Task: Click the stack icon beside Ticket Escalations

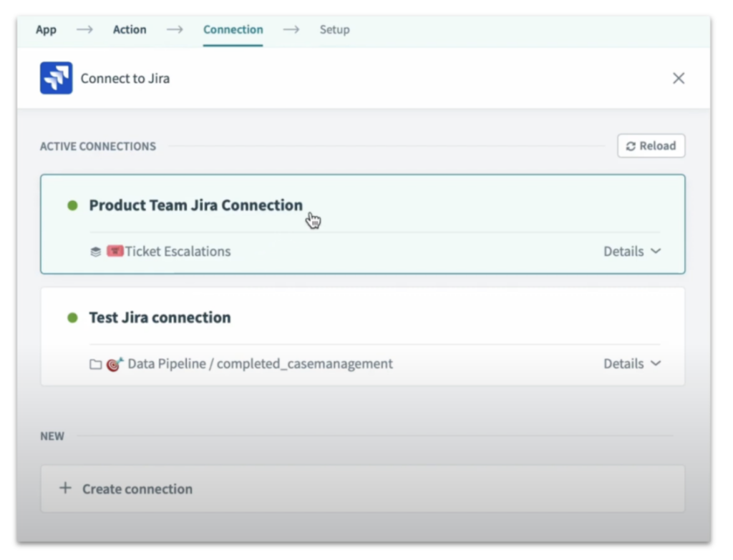Action: pos(95,252)
